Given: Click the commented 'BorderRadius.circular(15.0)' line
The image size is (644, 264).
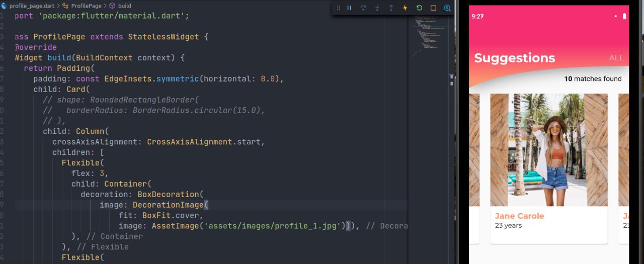Looking at the screenshot, I should tap(154, 111).
